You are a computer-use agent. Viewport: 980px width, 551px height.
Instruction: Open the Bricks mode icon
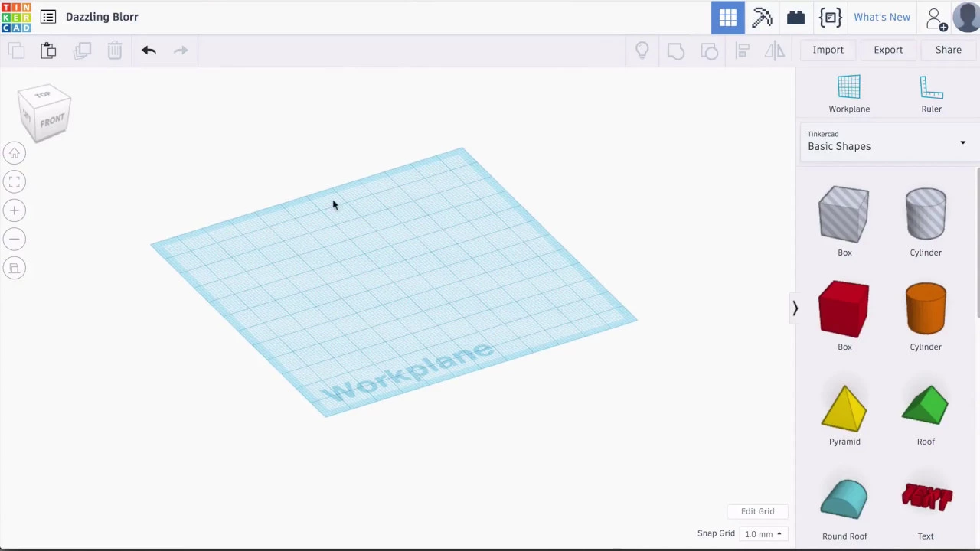tap(795, 17)
